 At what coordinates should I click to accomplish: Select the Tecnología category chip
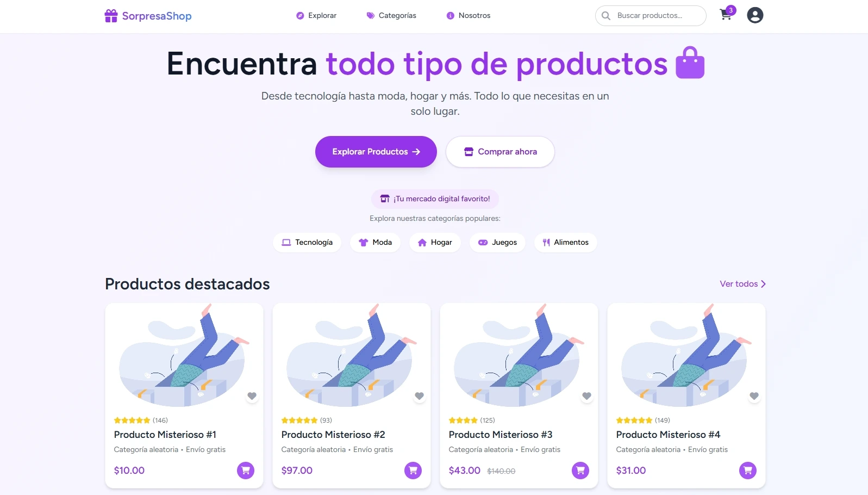tap(307, 243)
